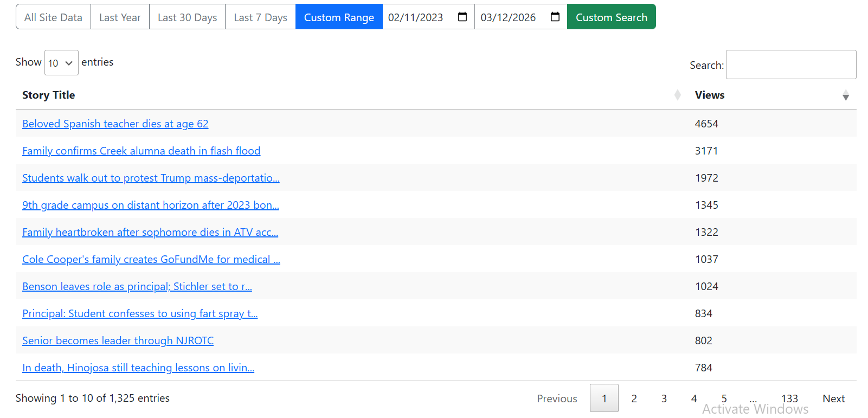Select the Last 7 Days filter
Image resolution: width=868 pixels, height=418 pixels.
click(260, 17)
